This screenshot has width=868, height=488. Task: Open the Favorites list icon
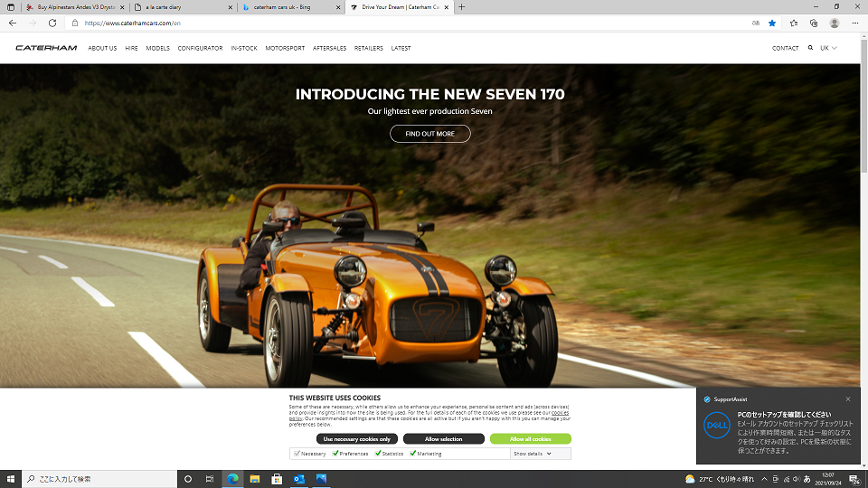pyautogui.click(x=793, y=23)
